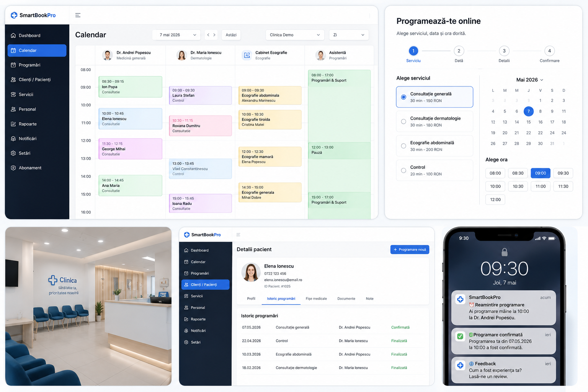
Task: Select Consultație generală service radio
Action: pos(403,97)
